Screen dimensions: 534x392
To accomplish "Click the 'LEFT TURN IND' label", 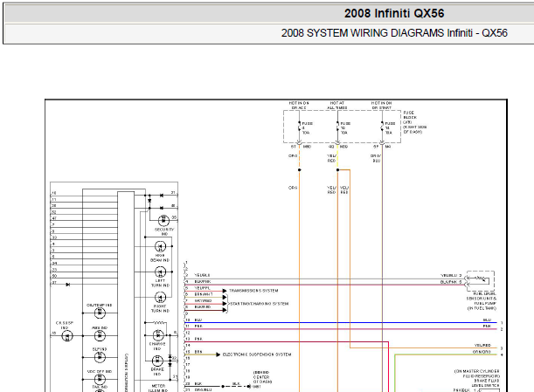I will [160, 283].
